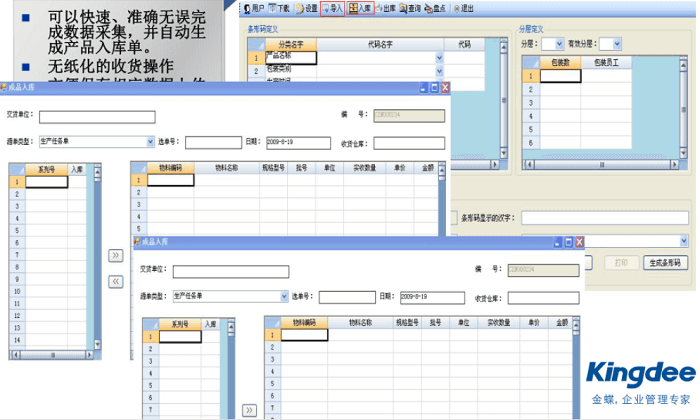Click the 物料编码 column header in the upper 成品入库 window
This screenshot has height=420, width=700.
tap(162, 169)
